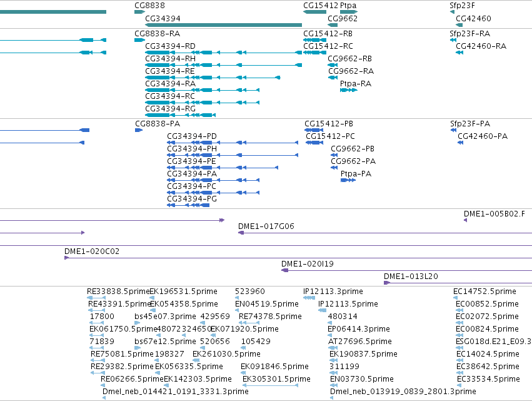
Task: Click transcript label Ptpa-RA
Action: tap(356, 84)
